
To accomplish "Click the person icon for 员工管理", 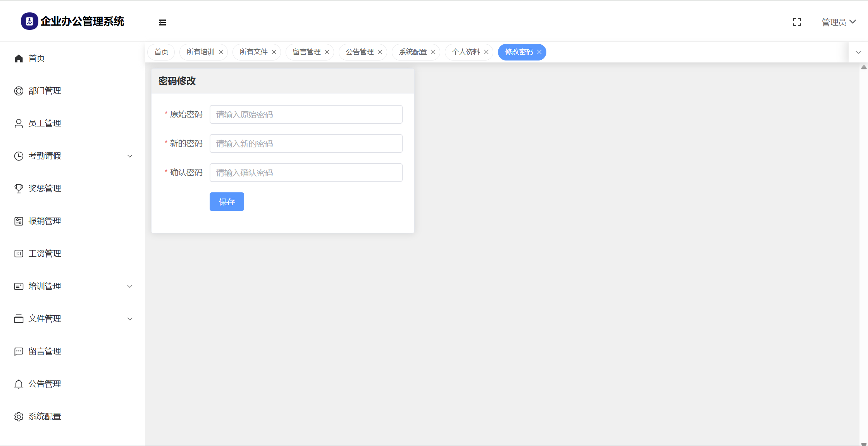I will coord(19,123).
